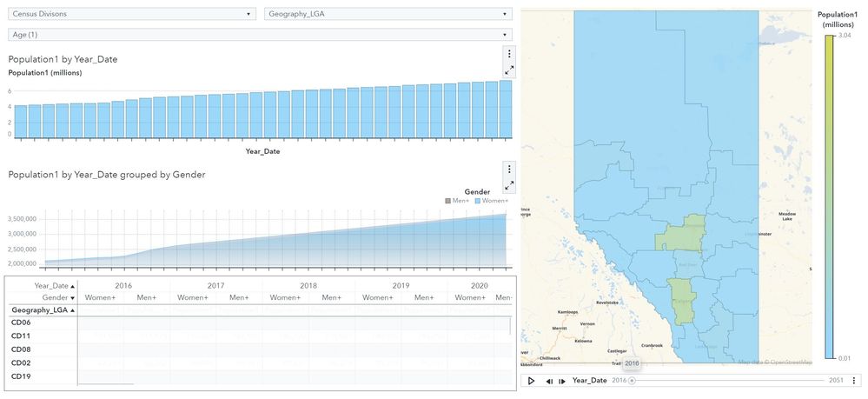Maximize the grouped by Gender area chart
The width and height of the screenshot is (868, 399).
click(x=509, y=185)
